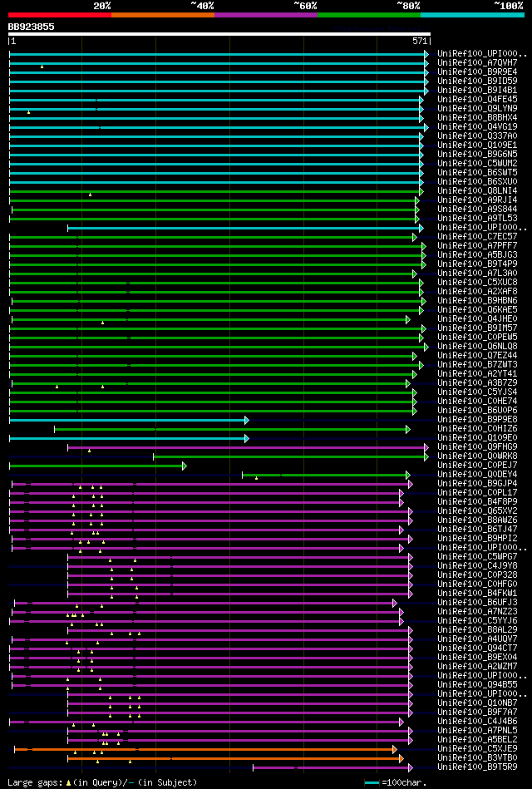Screen dimensions: 532x789
Task: Click the purple alignment bar for UniRef100_B6UFJ3
Action: (204, 603)
